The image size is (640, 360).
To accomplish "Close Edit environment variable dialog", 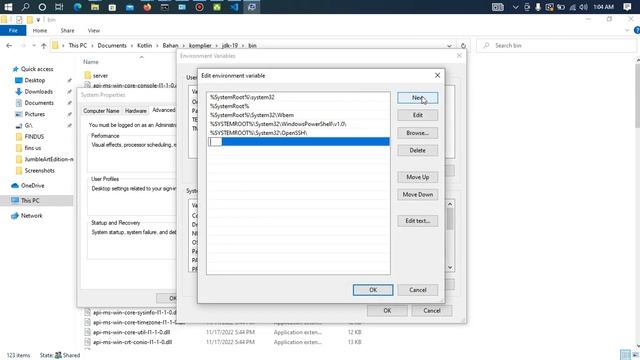I will click(437, 76).
